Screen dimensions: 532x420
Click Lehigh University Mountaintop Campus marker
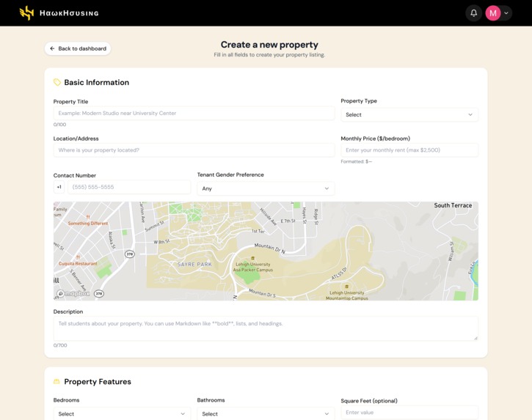click(347, 293)
